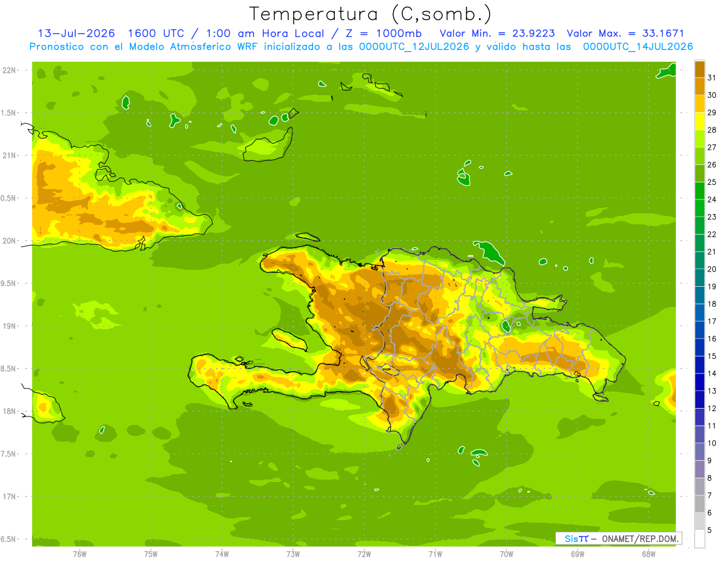Image resolution: width=728 pixels, height=562 pixels.
Task: Select the 'Z = 1000mb' level text
Action: coord(383,33)
